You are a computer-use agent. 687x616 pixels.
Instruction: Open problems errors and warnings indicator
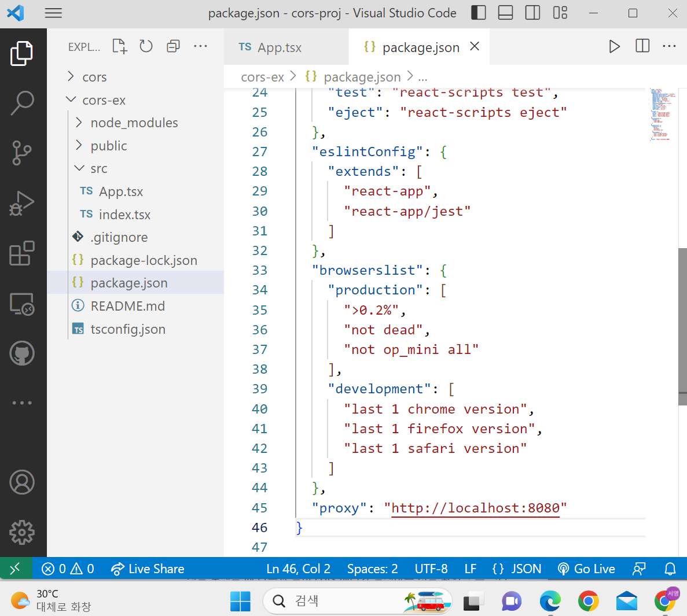(x=68, y=569)
